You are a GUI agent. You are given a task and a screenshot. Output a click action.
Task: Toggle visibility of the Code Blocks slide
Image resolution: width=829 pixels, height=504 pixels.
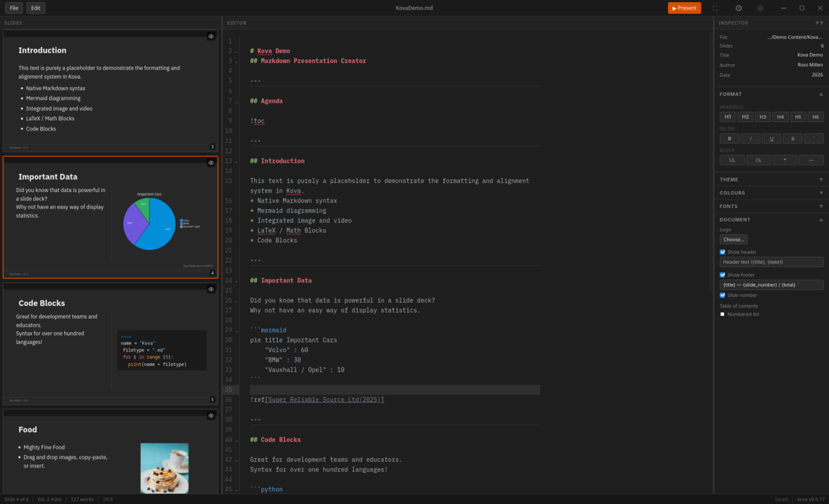[x=211, y=289]
